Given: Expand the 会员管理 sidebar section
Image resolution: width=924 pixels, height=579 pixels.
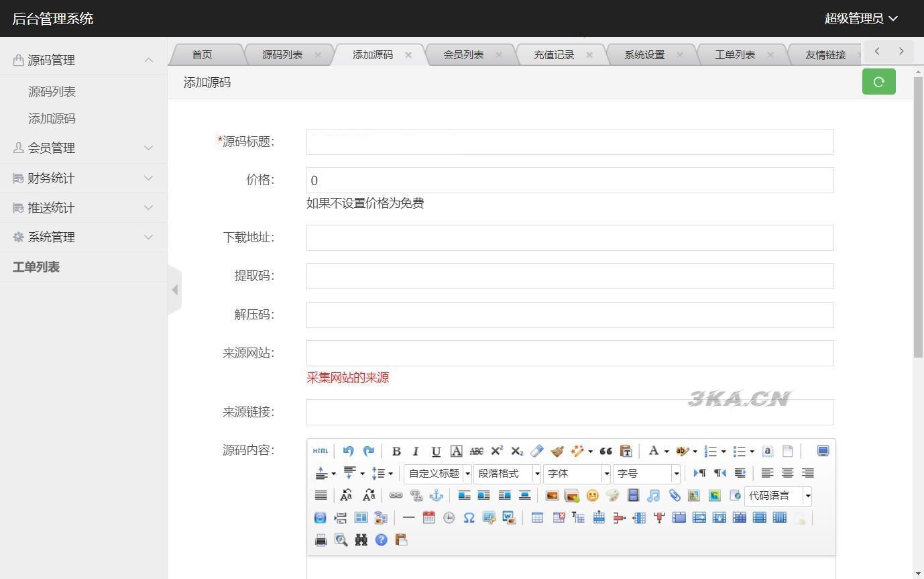Looking at the screenshot, I should pyautogui.click(x=83, y=148).
